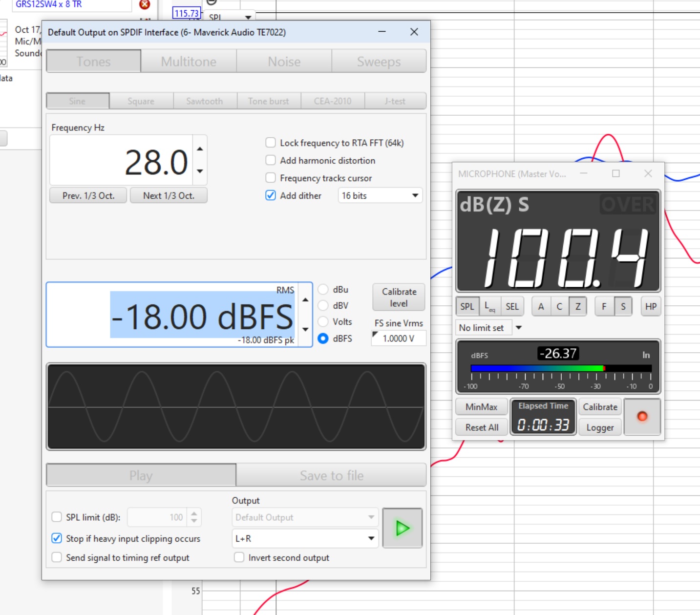Open the Default Output dropdown
The image size is (700, 615).
point(305,517)
